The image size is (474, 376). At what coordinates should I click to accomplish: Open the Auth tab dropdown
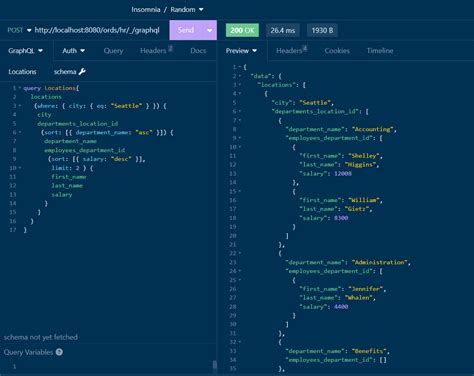(x=74, y=51)
